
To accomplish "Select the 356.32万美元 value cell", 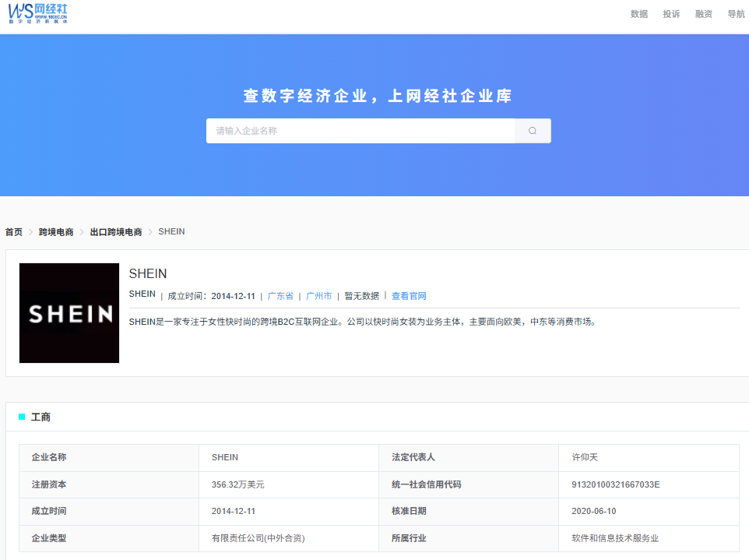I will point(289,485).
